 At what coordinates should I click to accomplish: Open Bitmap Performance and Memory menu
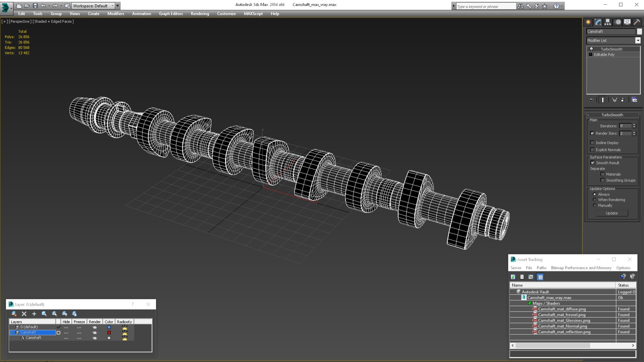pos(581,268)
